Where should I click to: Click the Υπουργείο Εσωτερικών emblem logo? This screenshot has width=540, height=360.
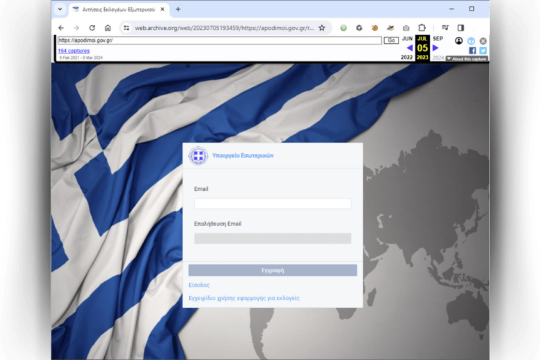tap(198, 156)
